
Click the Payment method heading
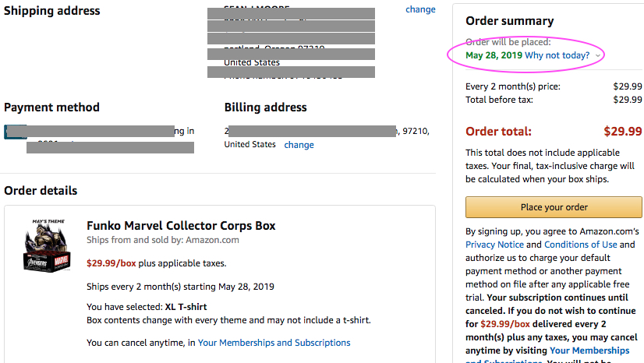point(51,107)
